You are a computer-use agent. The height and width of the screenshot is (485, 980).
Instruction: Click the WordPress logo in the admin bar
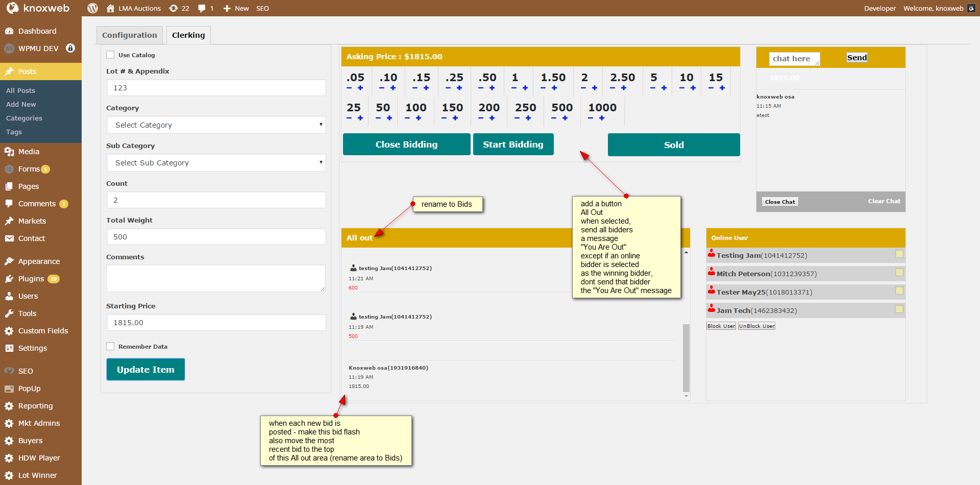pyautogui.click(x=92, y=8)
